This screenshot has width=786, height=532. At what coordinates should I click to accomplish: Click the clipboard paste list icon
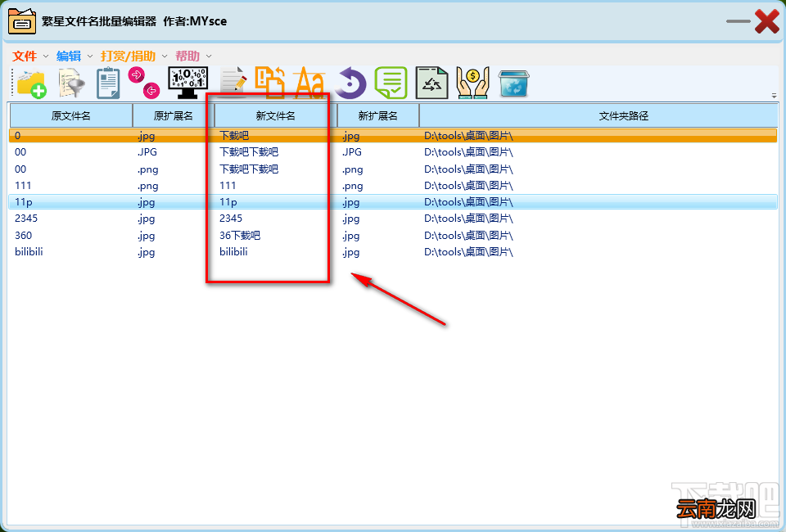(108, 83)
